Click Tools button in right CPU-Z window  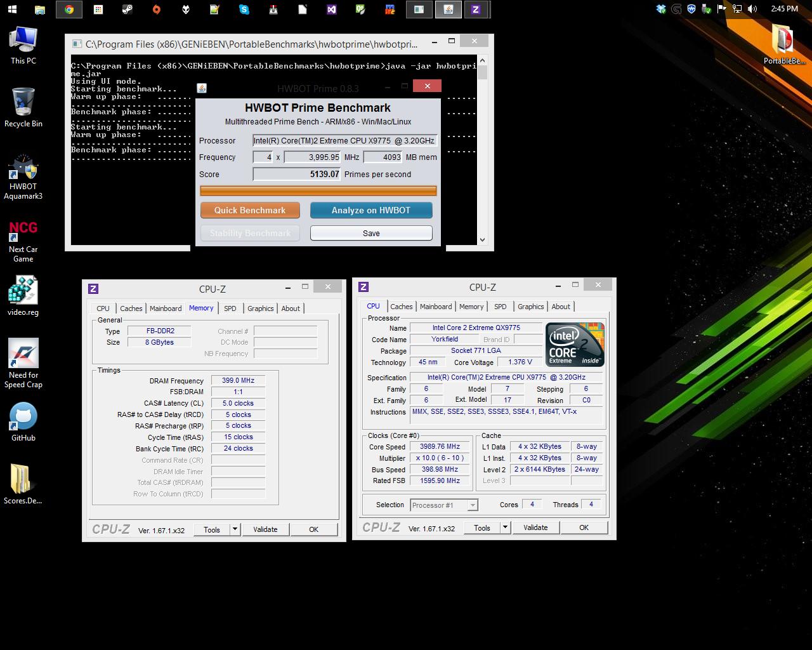482,527
